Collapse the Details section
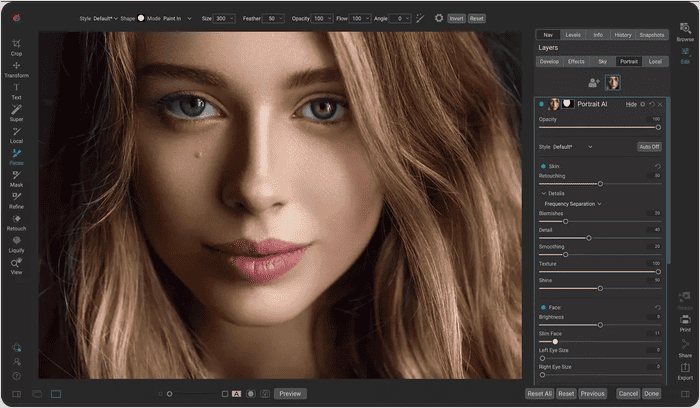Viewport: 700px width, 408px height. (x=542, y=192)
